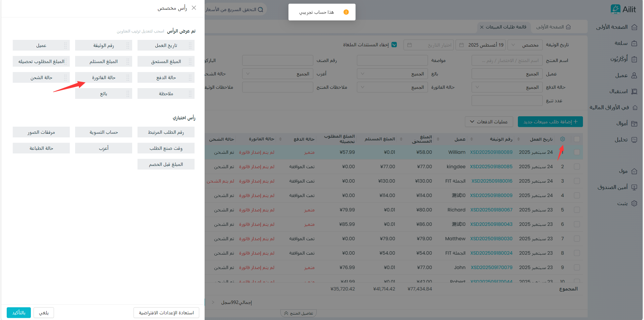This screenshot has height=320, width=644.
Task: Close the custom header panel
Action: click(194, 8)
